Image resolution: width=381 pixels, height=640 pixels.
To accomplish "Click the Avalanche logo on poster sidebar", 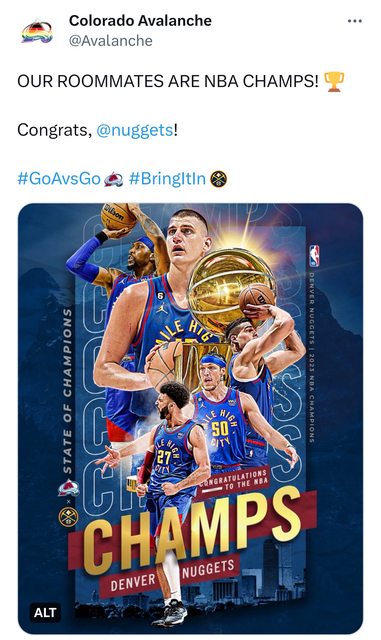I will [68, 488].
